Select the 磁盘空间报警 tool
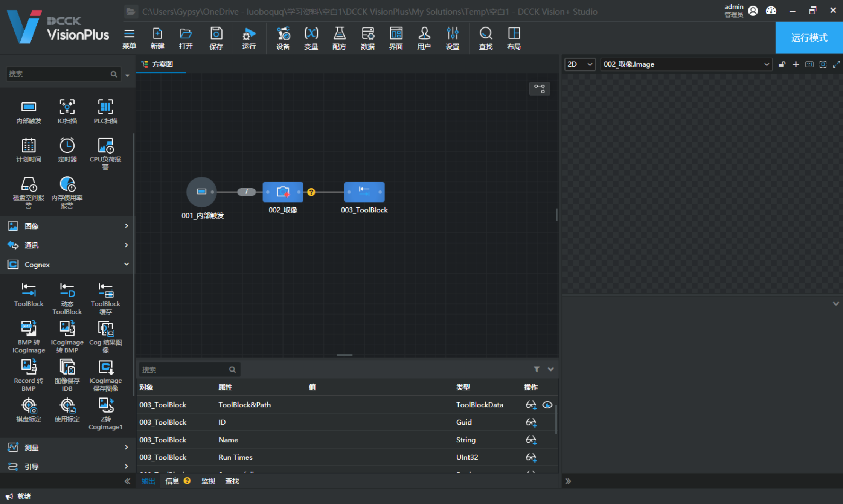Image resolution: width=843 pixels, height=504 pixels. pos(29,192)
